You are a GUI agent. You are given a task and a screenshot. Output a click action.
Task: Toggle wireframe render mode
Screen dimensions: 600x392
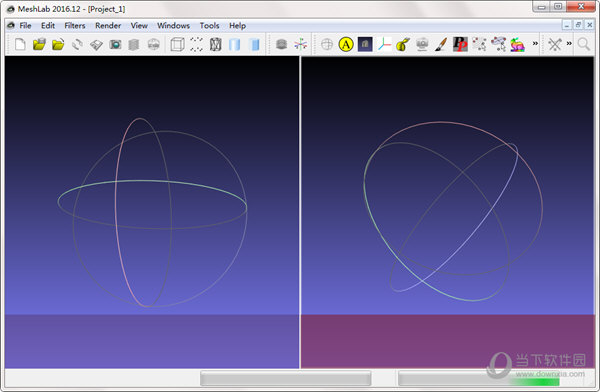[215, 44]
